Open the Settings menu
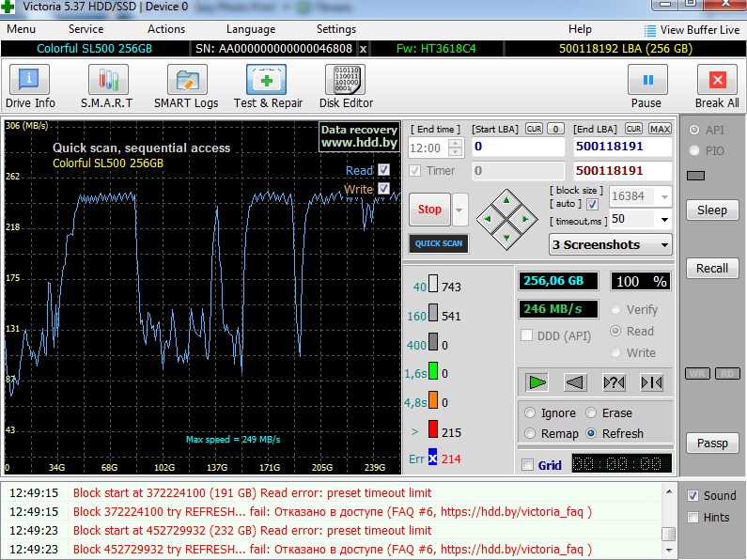Screen dimensions: 747x560 336,29
